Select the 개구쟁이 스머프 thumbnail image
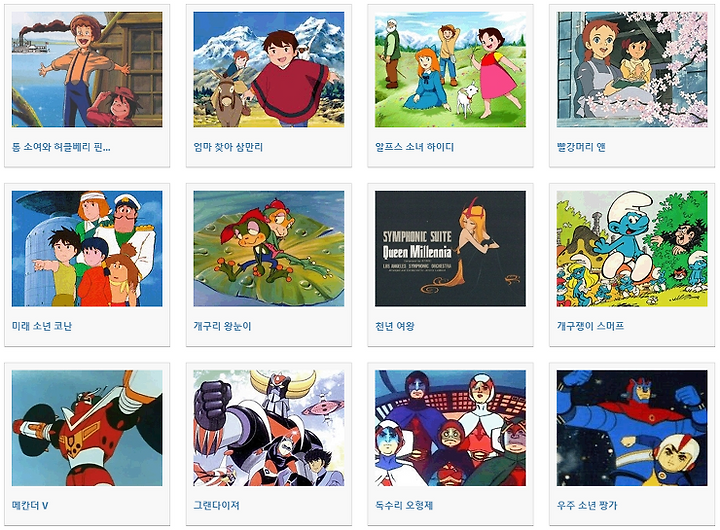The image size is (720, 530). point(632,248)
